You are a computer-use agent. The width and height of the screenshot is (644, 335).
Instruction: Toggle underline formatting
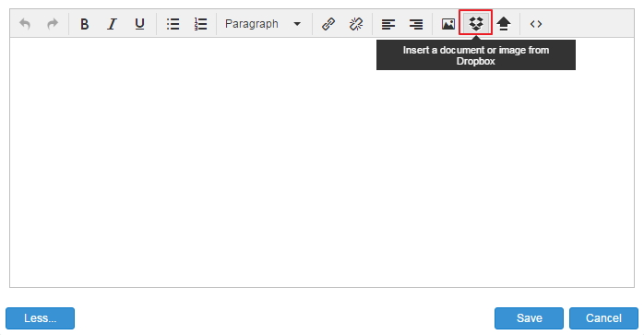click(139, 24)
